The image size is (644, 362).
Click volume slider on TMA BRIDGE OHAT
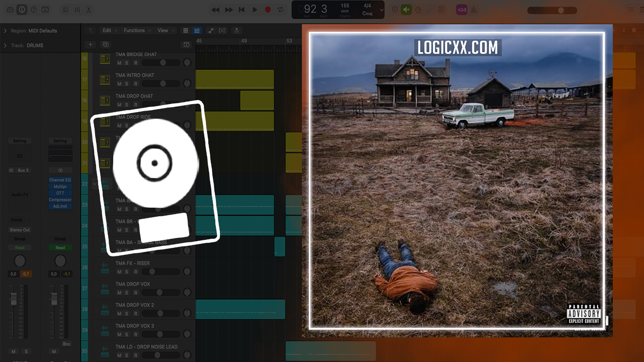click(161, 63)
